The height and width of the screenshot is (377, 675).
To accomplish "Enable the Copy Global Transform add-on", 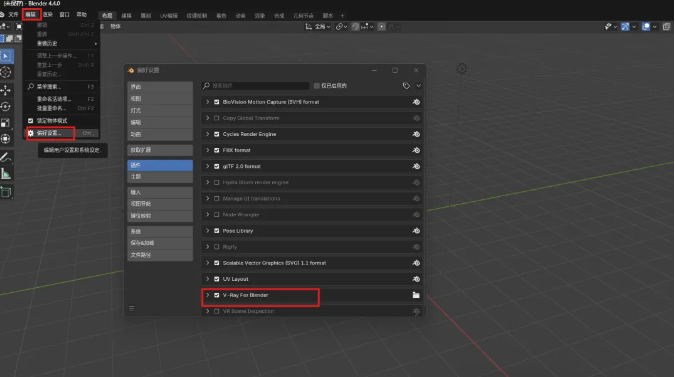I will click(217, 118).
